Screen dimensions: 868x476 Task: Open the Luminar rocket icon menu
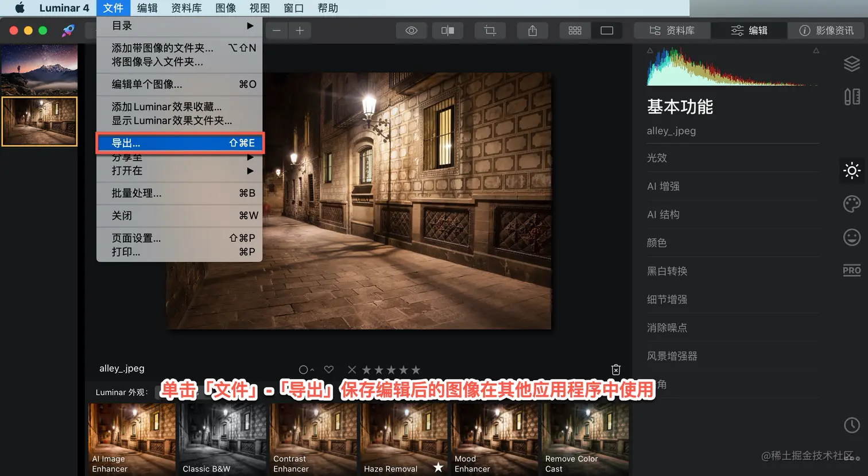coord(68,30)
